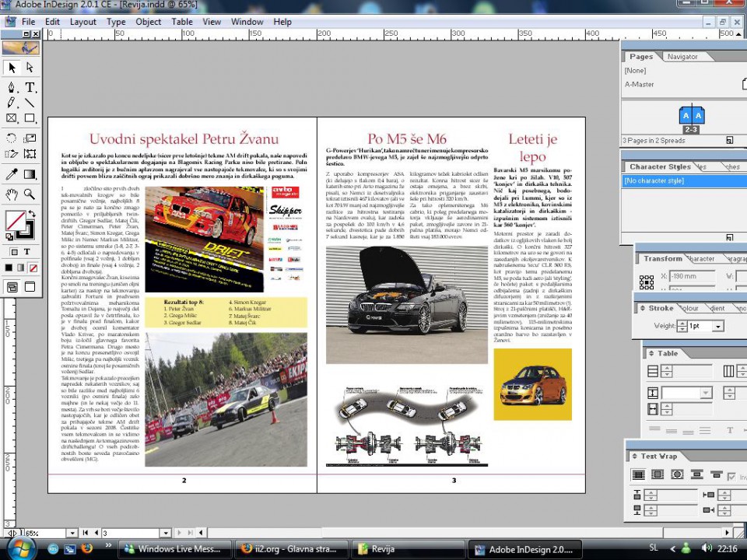747x560 pixels.
Task: Go to first page button
Action: click(86, 533)
